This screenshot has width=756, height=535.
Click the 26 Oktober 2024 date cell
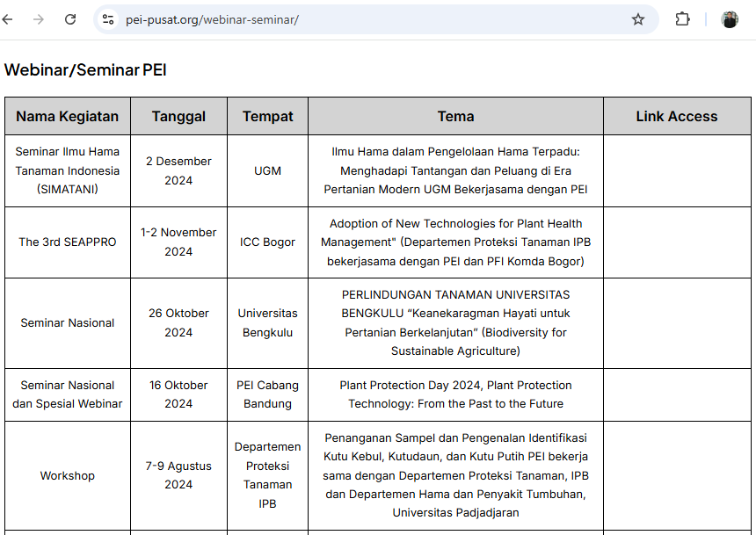[178, 322]
